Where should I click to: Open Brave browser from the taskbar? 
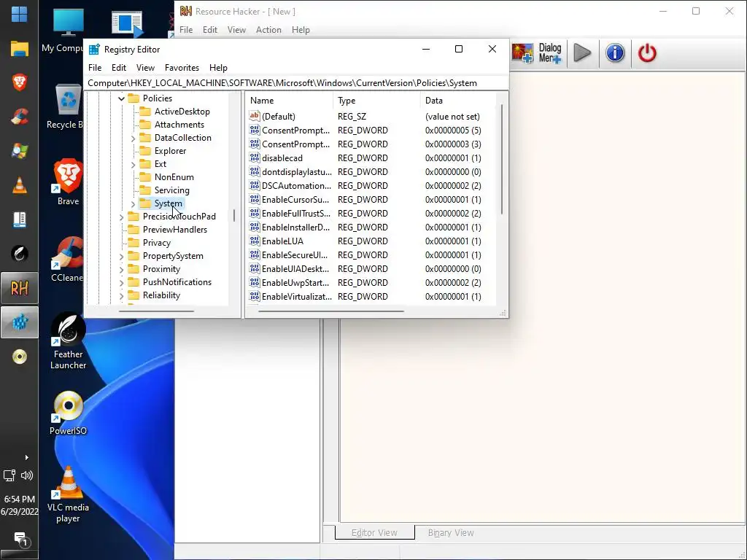[19, 82]
